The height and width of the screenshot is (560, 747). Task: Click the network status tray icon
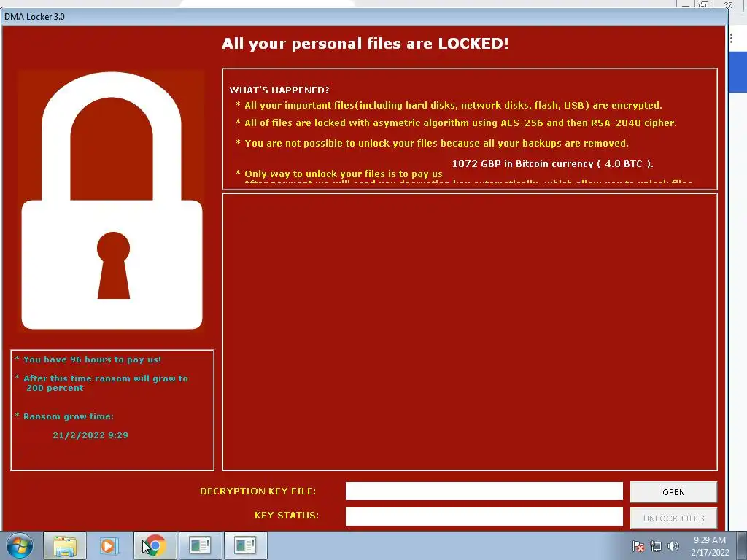(x=656, y=546)
